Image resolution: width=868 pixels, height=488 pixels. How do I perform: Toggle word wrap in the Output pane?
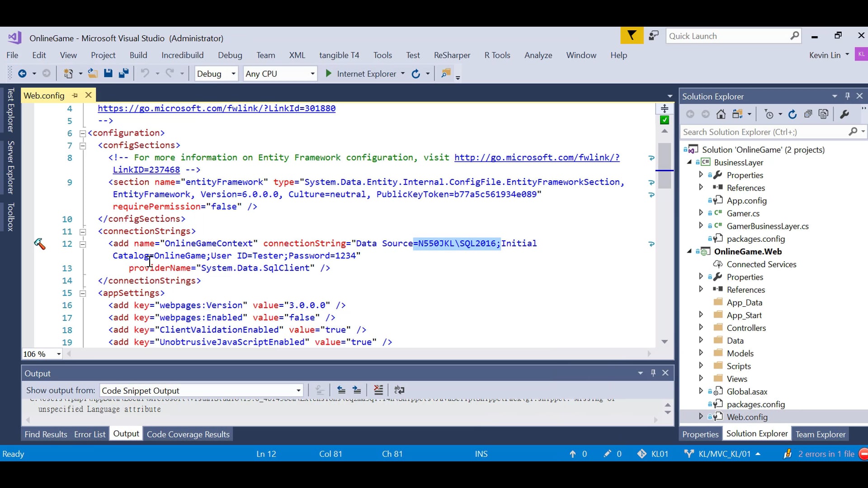click(400, 390)
